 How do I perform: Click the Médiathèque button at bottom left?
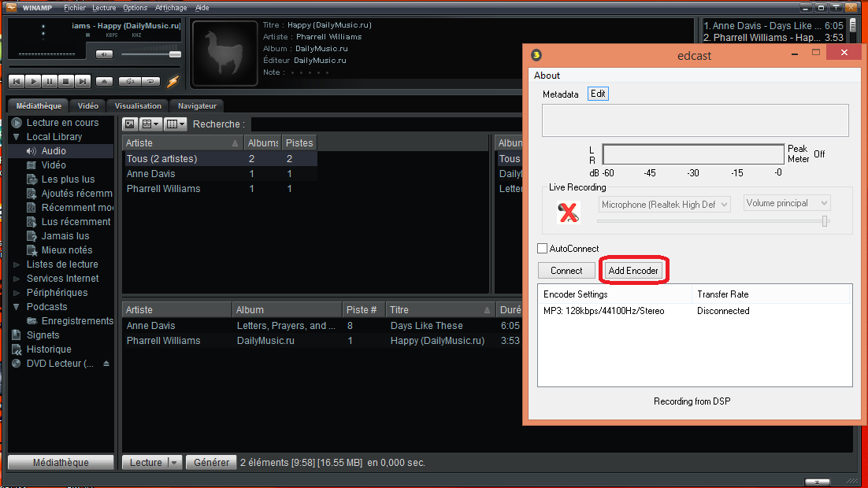pos(61,463)
